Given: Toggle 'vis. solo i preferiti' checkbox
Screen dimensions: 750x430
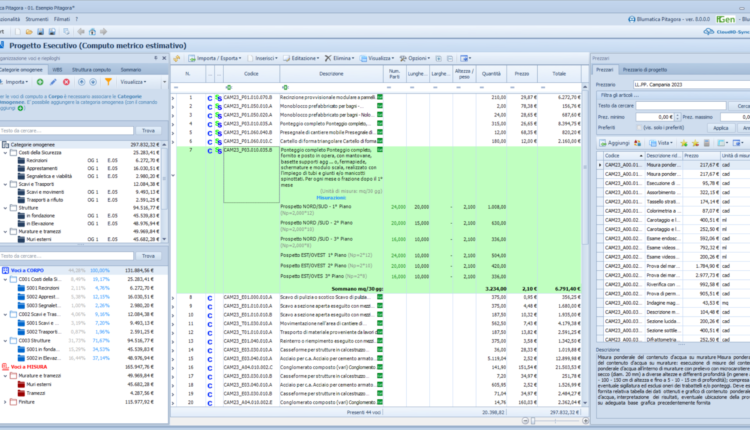Looking at the screenshot, I should click(x=639, y=128).
